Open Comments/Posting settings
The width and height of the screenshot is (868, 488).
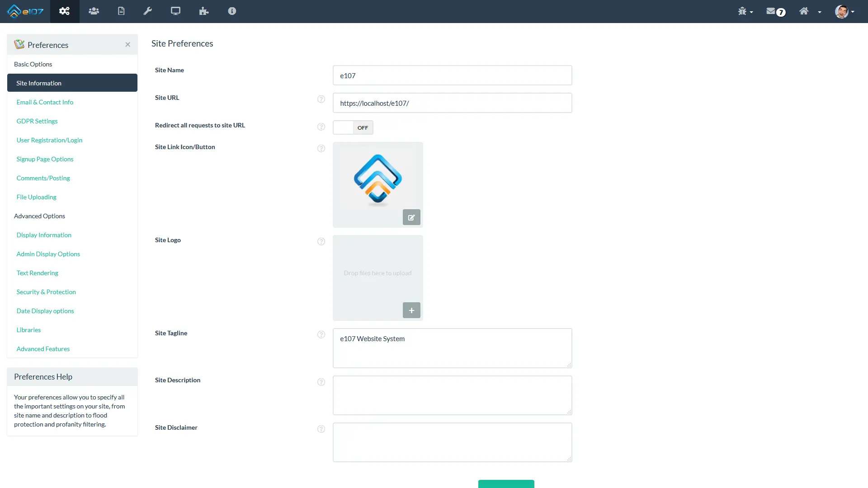point(43,178)
